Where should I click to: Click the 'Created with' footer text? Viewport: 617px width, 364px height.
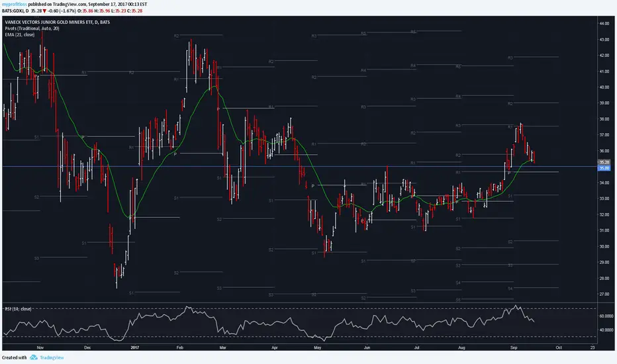(14, 357)
